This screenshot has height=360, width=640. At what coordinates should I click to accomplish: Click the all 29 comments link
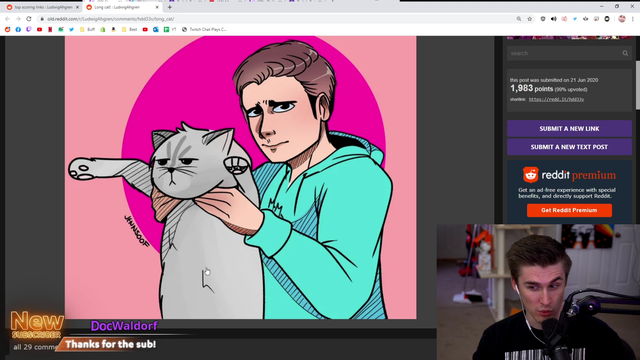[35, 347]
